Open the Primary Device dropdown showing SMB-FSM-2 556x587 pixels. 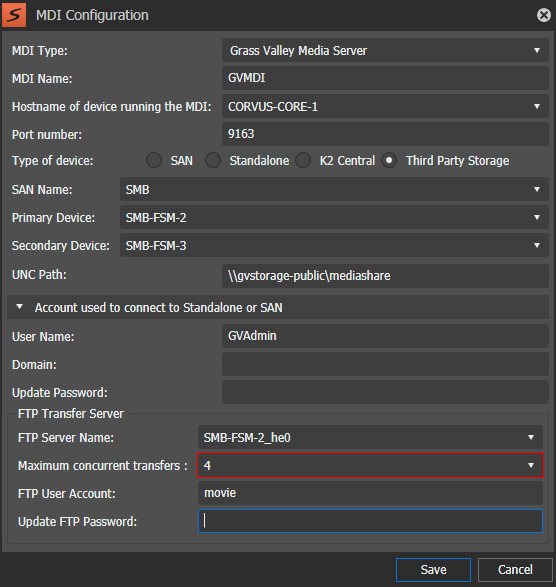coord(334,217)
